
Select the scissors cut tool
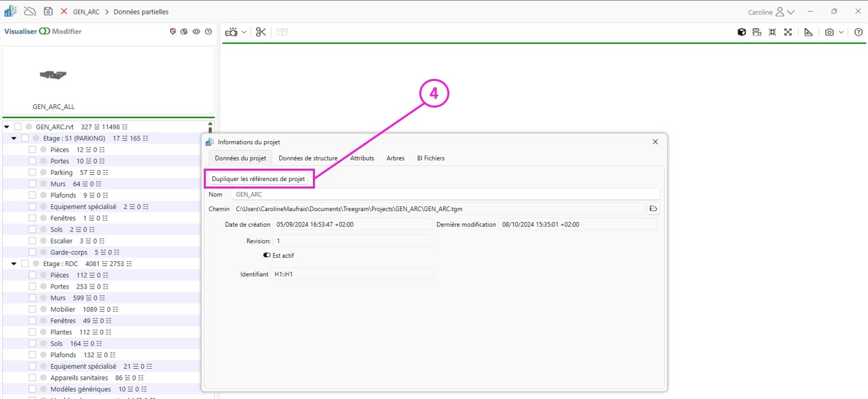[261, 32]
